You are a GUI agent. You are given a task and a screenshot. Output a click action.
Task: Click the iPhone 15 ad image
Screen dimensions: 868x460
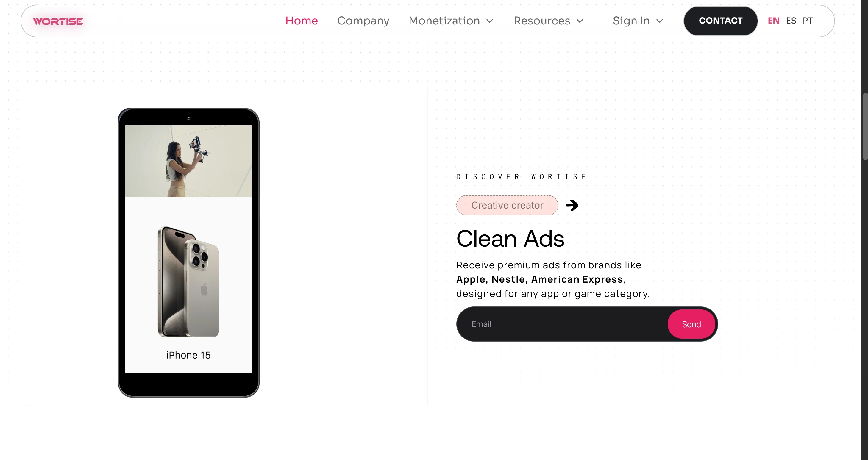pos(188,281)
